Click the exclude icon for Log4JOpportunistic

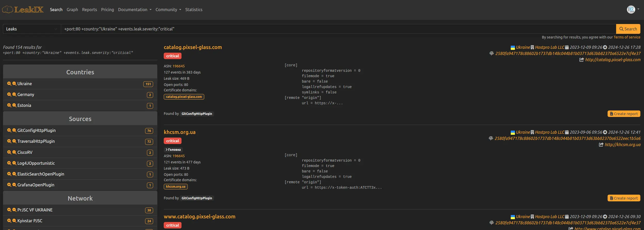tap(14, 163)
